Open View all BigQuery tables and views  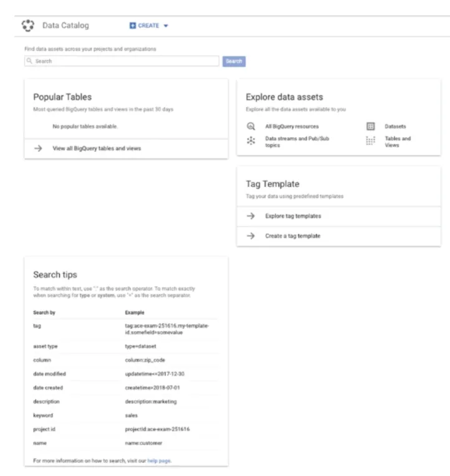(x=97, y=148)
